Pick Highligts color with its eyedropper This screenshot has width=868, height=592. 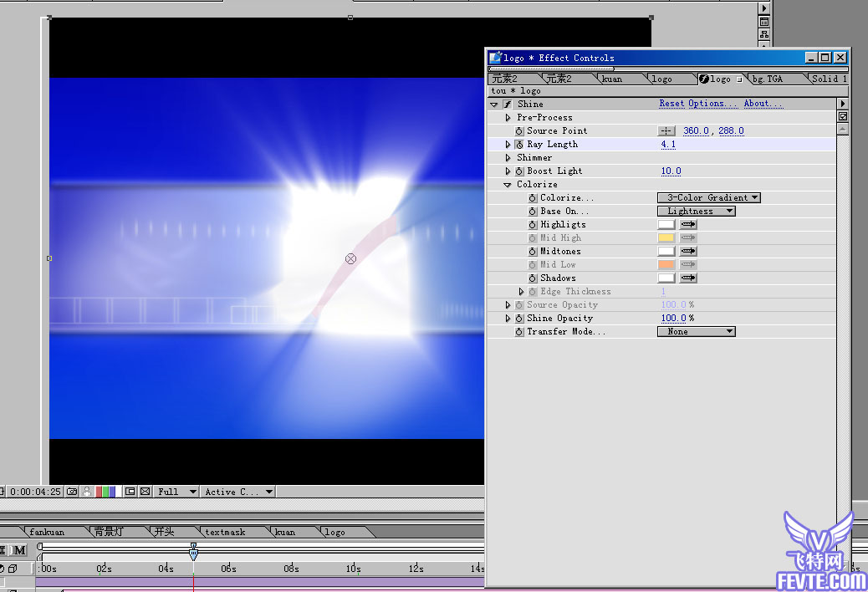coord(688,225)
